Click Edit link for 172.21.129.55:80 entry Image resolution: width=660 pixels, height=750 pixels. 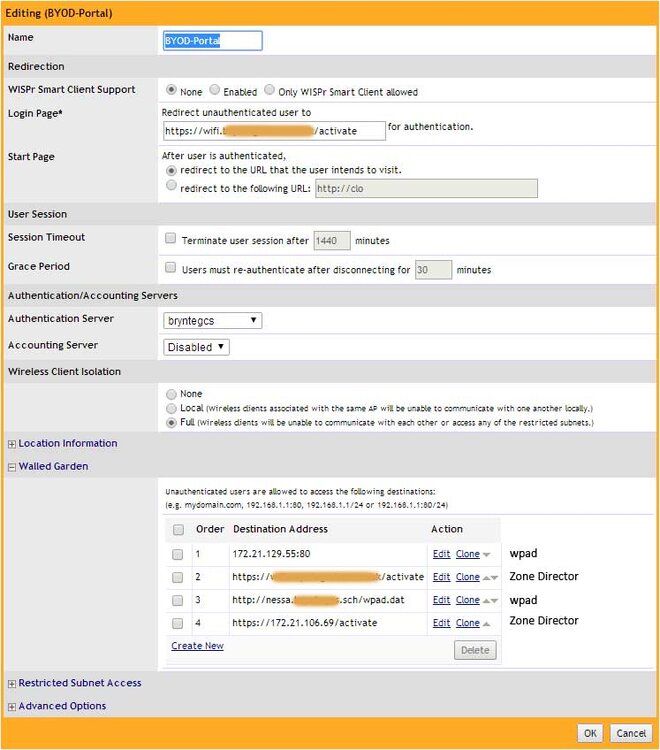[x=441, y=554]
